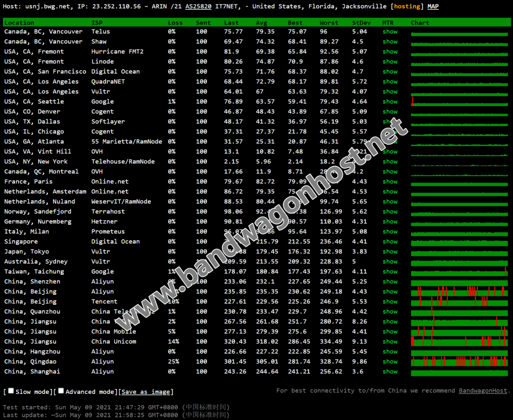Show MTR for Montreal OVH row

pyautogui.click(x=390, y=172)
